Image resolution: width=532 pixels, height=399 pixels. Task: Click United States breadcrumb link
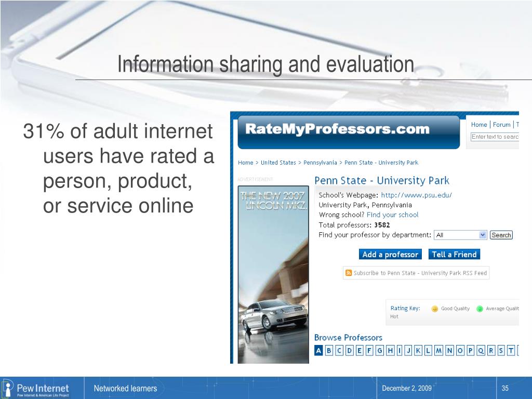[x=278, y=163]
